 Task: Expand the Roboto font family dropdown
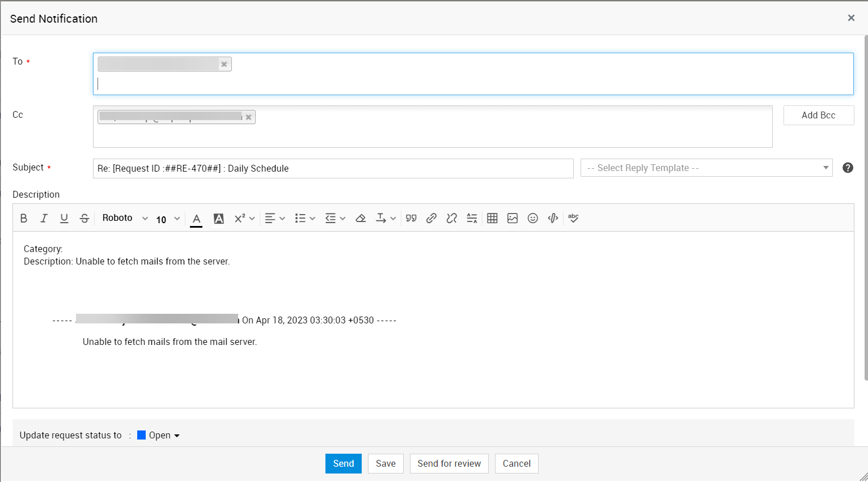[125, 219]
